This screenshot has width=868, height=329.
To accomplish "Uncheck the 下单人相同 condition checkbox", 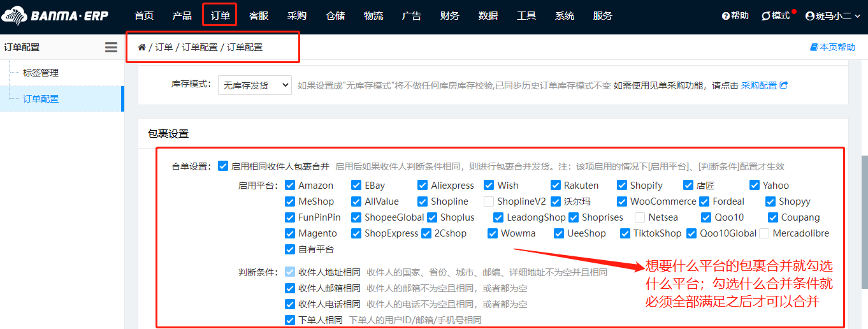I will click(291, 320).
